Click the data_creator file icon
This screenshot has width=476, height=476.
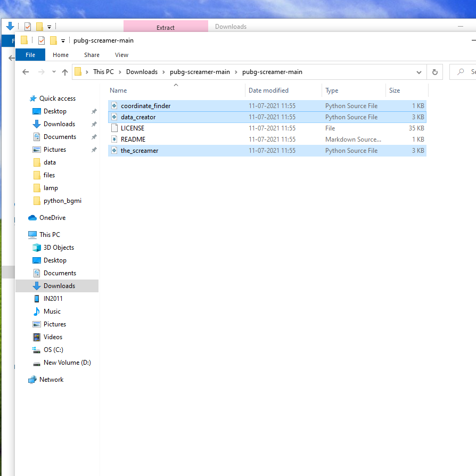pos(114,117)
